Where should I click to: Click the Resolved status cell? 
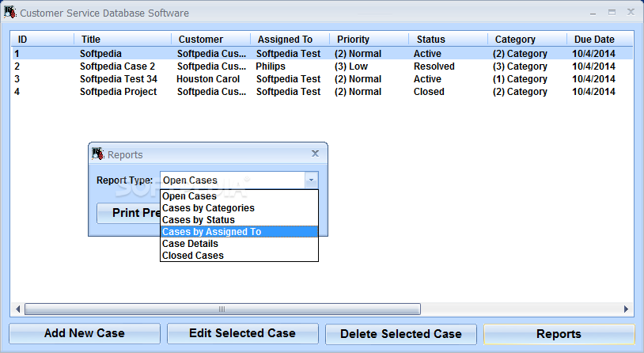click(x=434, y=66)
